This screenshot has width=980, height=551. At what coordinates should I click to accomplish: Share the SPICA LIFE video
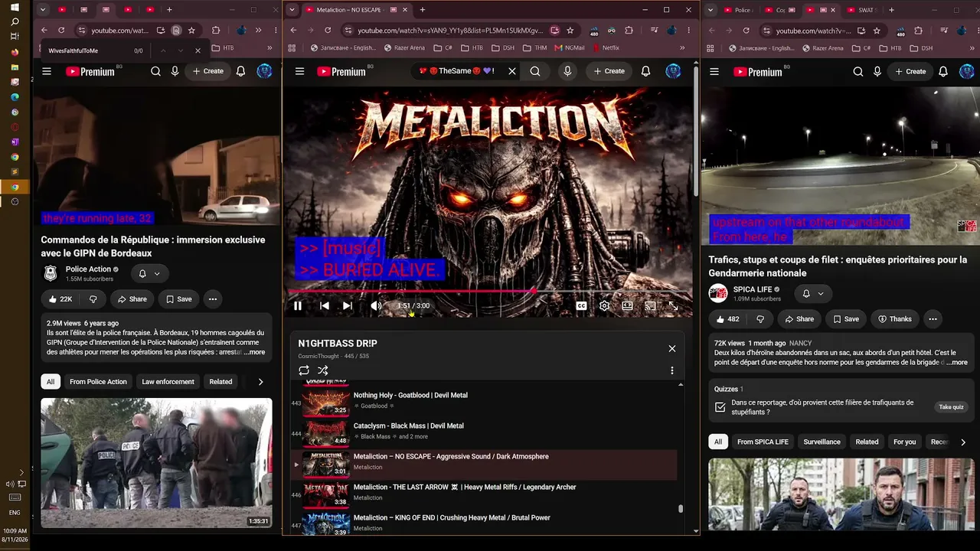(799, 319)
